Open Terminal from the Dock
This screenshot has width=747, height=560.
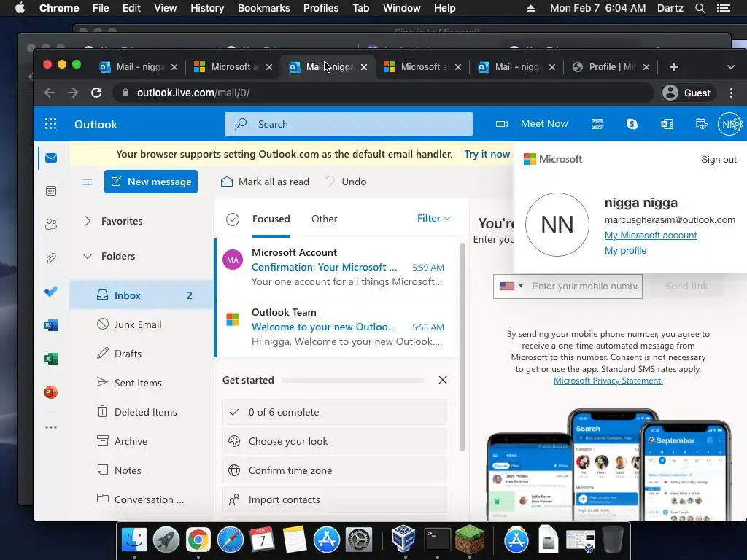click(x=438, y=540)
